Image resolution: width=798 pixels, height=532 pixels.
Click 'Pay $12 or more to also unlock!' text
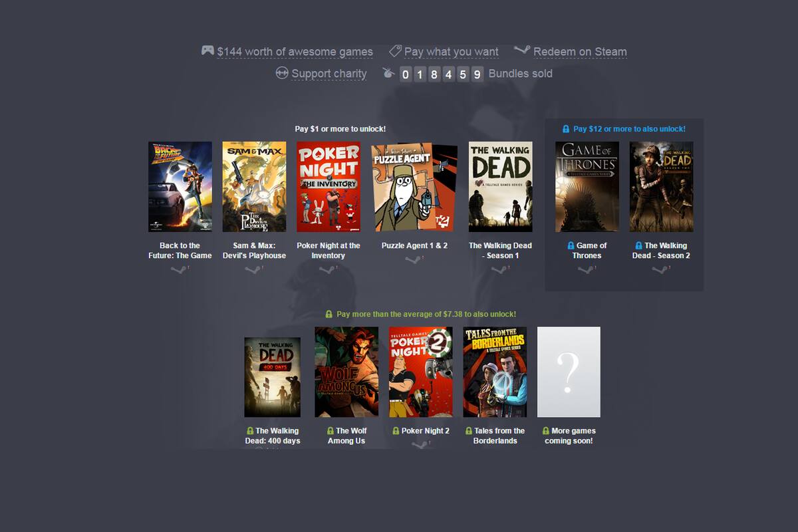click(629, 129)
